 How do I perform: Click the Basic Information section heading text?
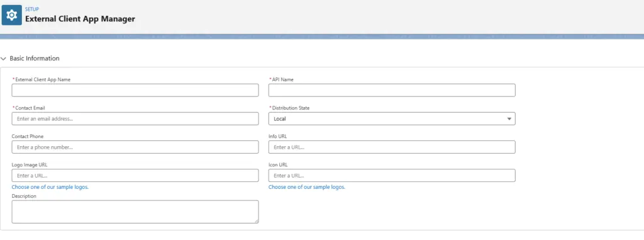[x=35, y=59]
